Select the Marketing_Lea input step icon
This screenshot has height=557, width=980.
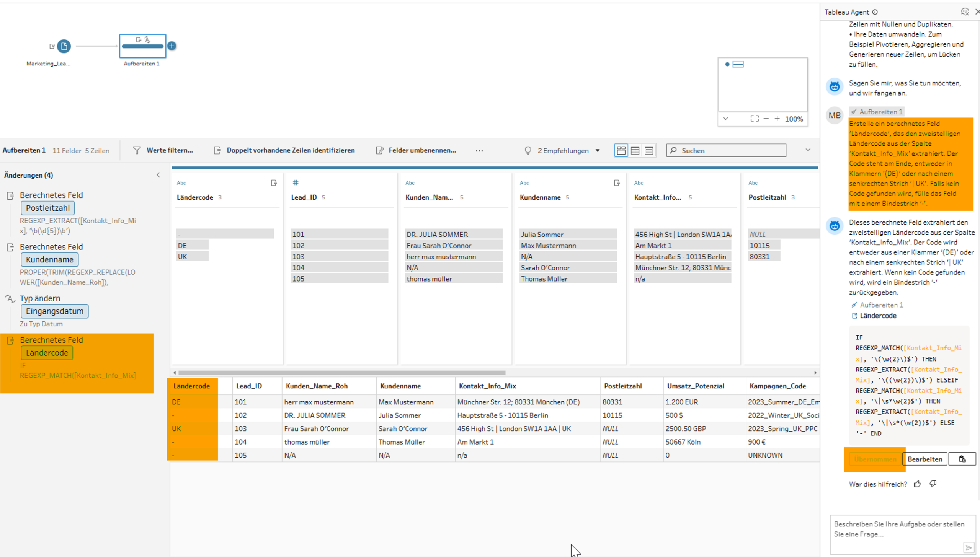click(x=64, y=46)
